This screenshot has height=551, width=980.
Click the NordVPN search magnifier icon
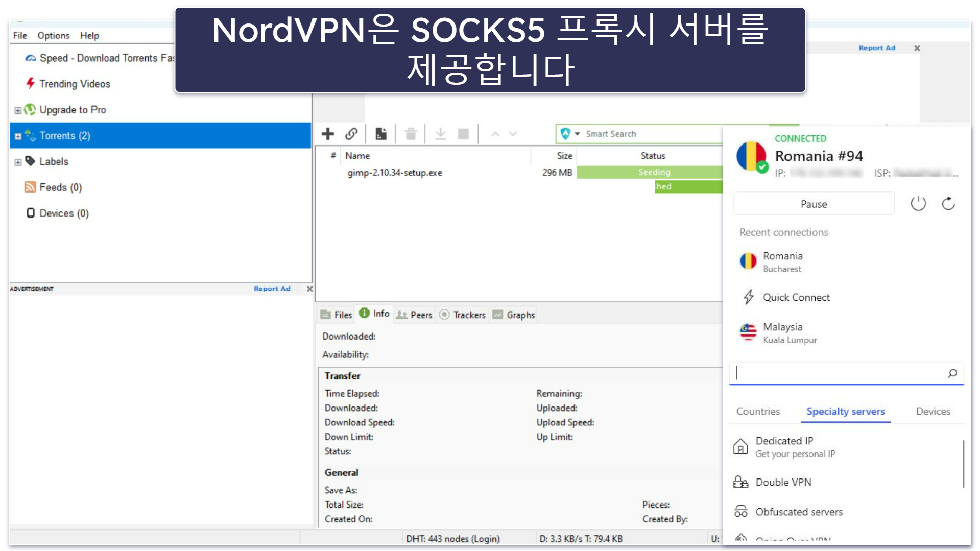point(952,373)
